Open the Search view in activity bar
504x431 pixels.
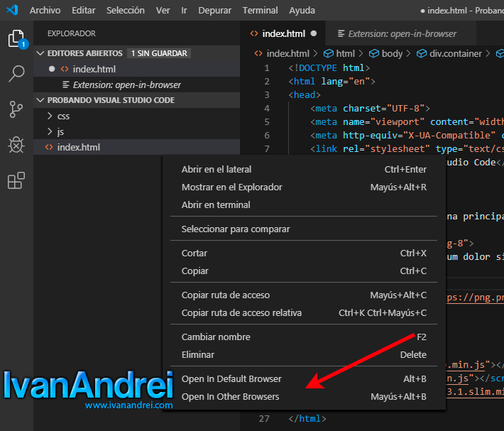point(16,74)
